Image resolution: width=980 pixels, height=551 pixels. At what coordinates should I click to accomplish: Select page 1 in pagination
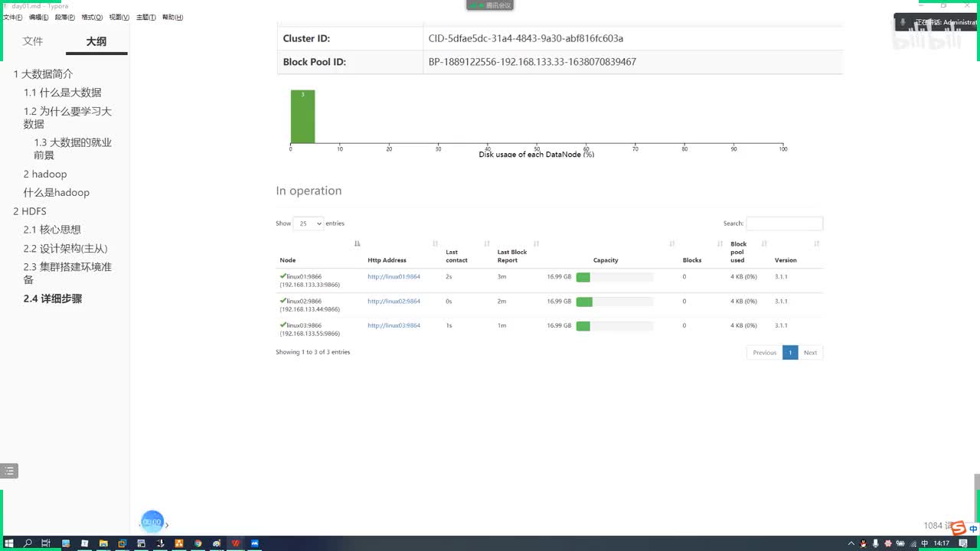790,353
